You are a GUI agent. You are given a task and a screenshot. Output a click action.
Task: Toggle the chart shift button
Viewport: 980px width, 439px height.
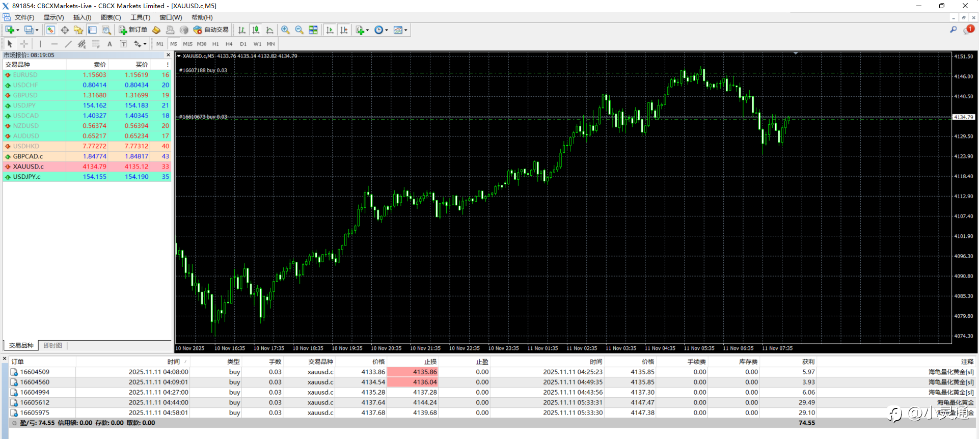344,30
